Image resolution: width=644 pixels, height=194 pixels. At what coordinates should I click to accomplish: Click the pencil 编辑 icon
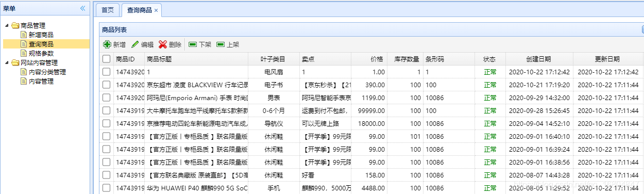135,45
